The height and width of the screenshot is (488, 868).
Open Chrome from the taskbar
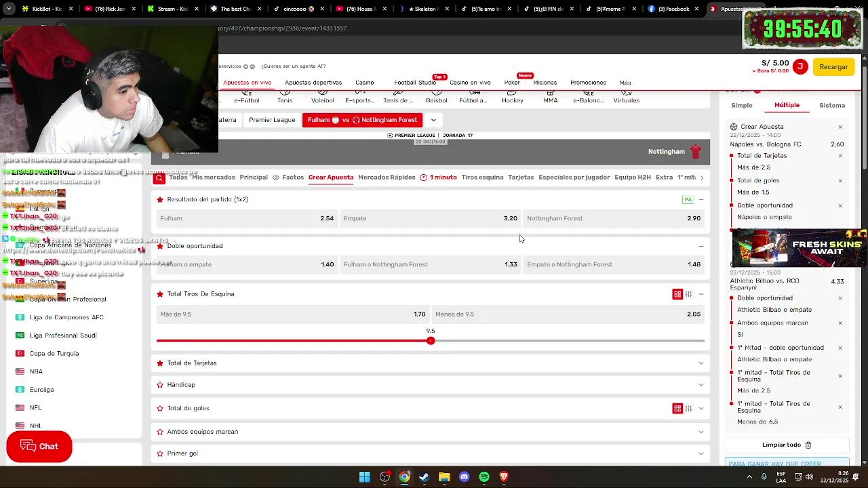(404, 476)
